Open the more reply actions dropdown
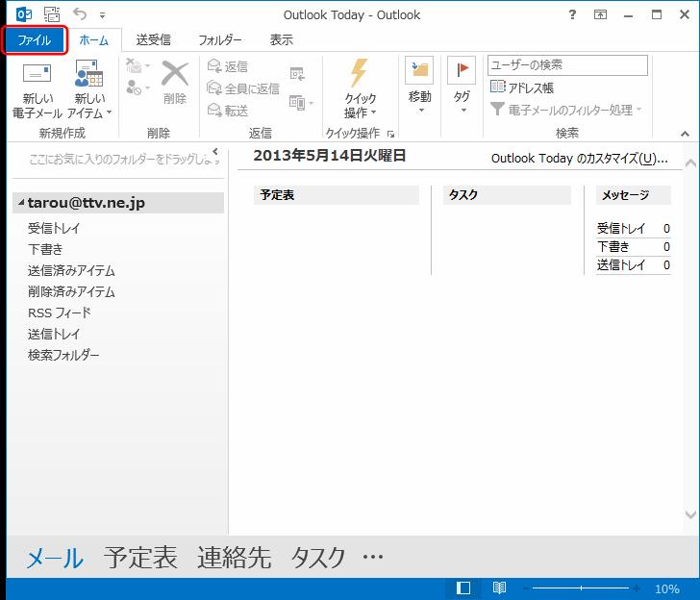This screenshot has width=700, height=600. [x=301, y=103]
